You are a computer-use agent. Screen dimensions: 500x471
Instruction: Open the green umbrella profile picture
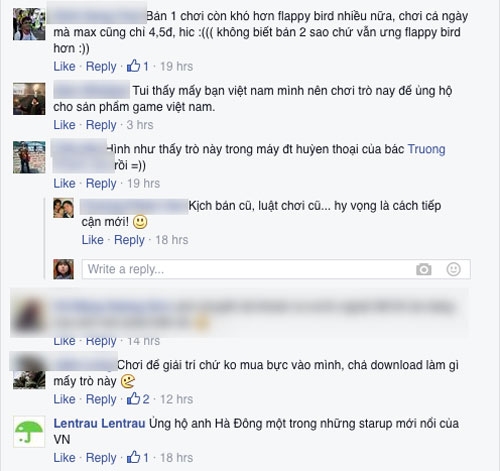29,432
